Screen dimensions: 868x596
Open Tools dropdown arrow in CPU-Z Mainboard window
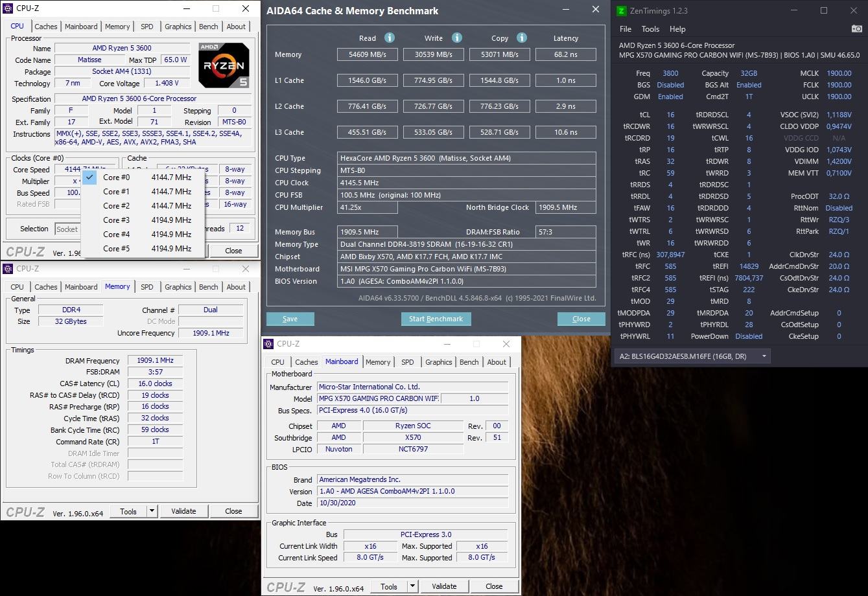(412, 586)
